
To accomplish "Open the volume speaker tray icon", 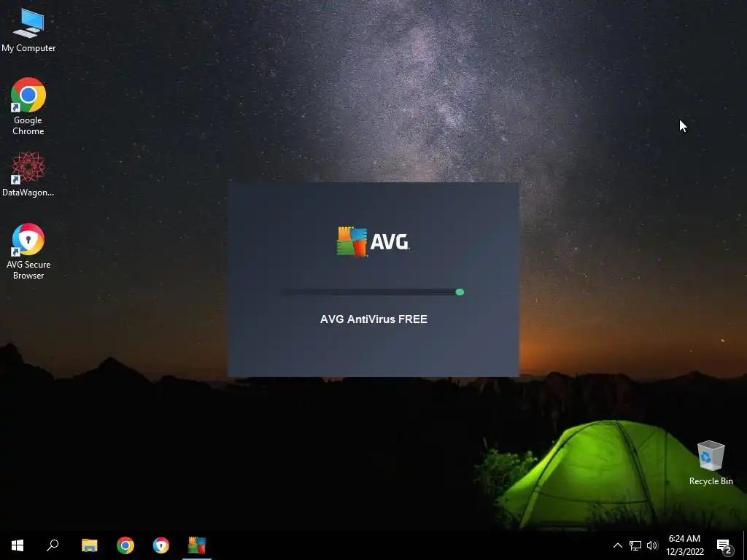I will tap(652, 545).
